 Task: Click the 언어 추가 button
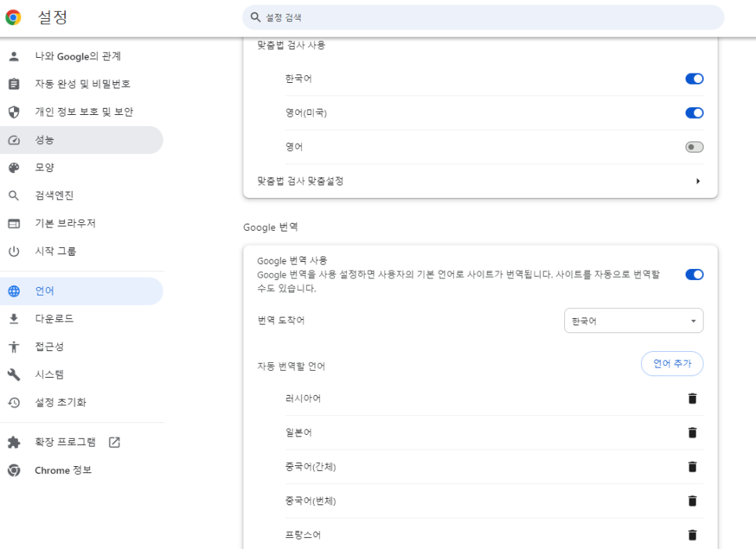671,364
